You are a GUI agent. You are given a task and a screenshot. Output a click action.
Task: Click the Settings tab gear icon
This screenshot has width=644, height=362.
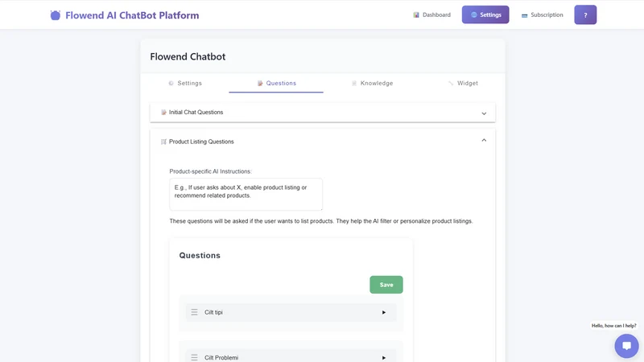click(x=171, y=84)
